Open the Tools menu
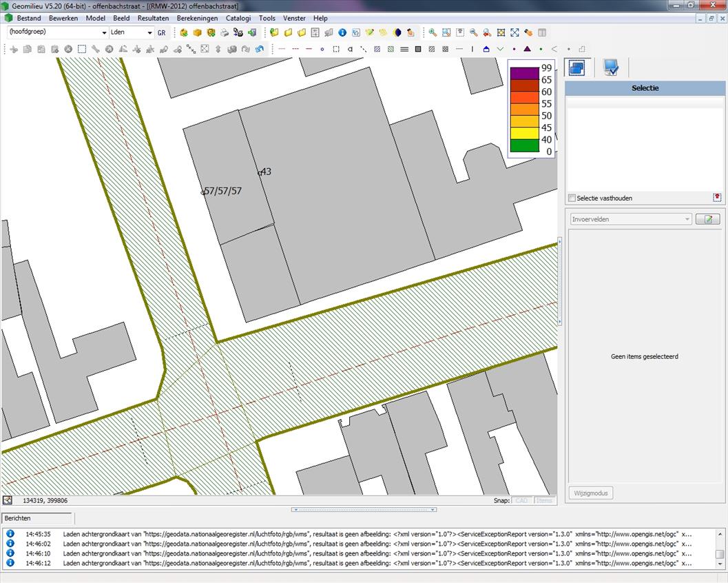The width and height of the screenshot is (728, 583). click(267, 18)
